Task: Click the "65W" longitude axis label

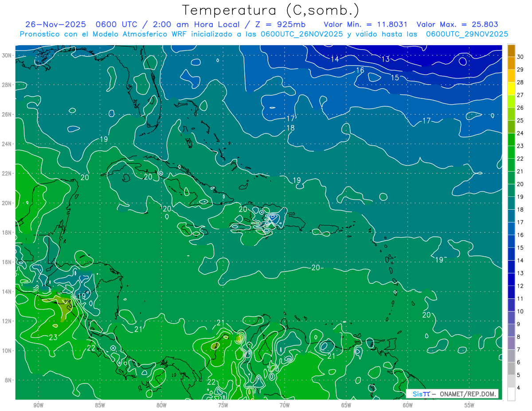Action: click(x=346, y=405)
